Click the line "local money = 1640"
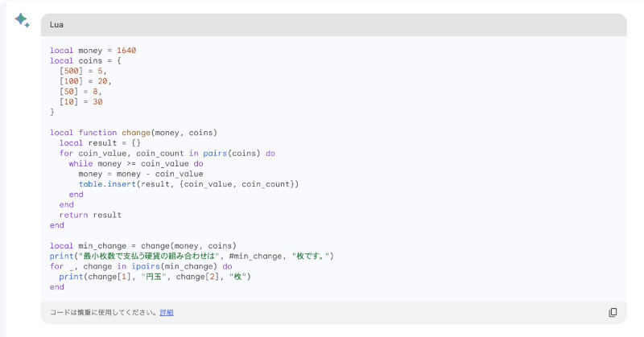644x337 pixels. coord(93,50)
